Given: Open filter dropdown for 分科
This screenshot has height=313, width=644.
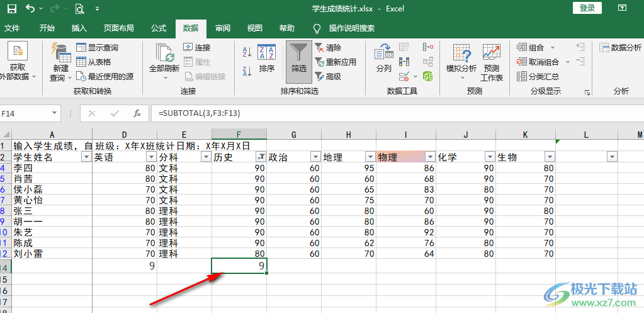Looking at the screenshot, I should pyautogui.click(x=206, y=156).
